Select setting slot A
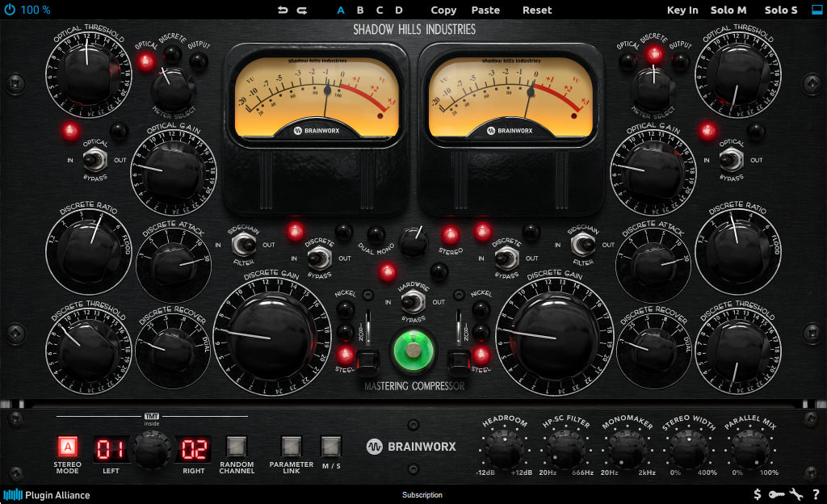Viewport: 827px width, 504px height. click(341, 10)
